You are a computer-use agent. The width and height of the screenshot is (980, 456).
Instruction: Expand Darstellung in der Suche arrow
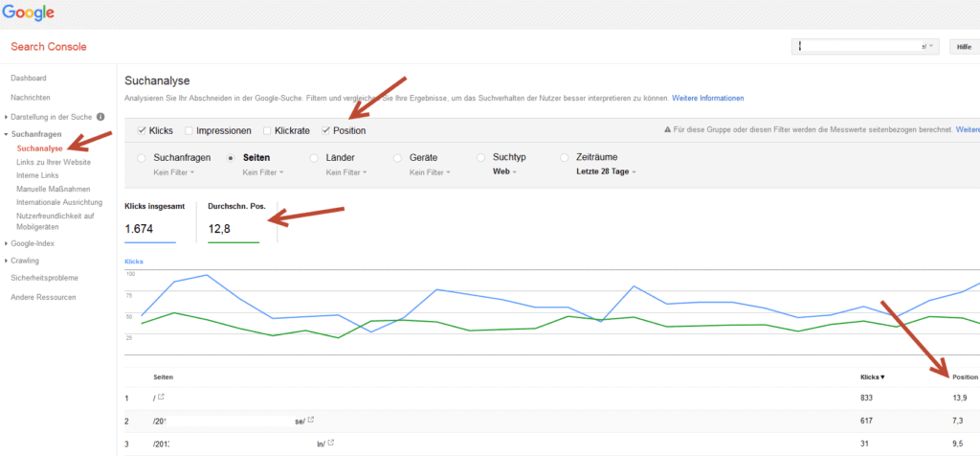click(x=6, y=117)
